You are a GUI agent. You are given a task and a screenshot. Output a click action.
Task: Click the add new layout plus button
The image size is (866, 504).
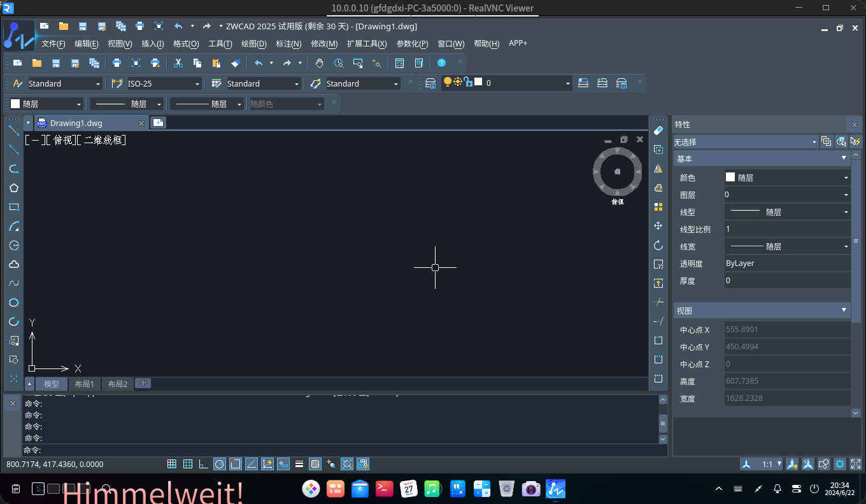pos(143,383)
